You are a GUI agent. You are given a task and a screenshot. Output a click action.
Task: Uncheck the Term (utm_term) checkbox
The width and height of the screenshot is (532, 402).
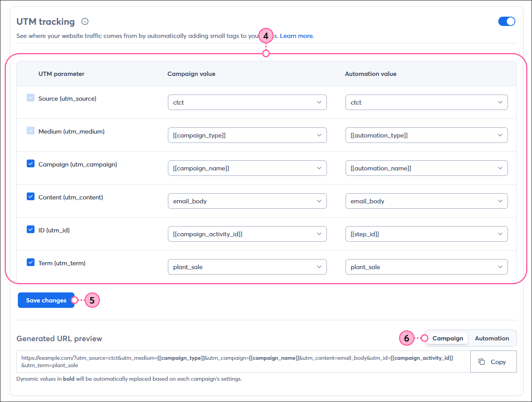coord(31,262)
